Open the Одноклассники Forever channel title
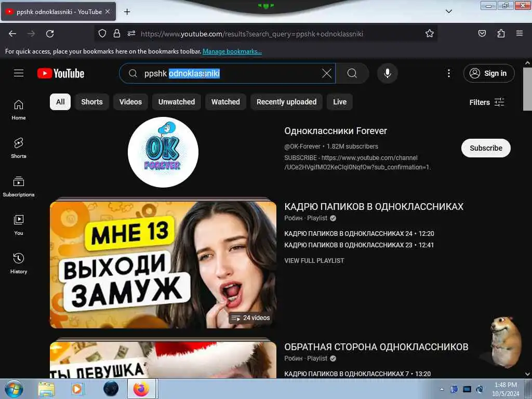The height and width of the screenshot is (399, 532). point(336,131)
